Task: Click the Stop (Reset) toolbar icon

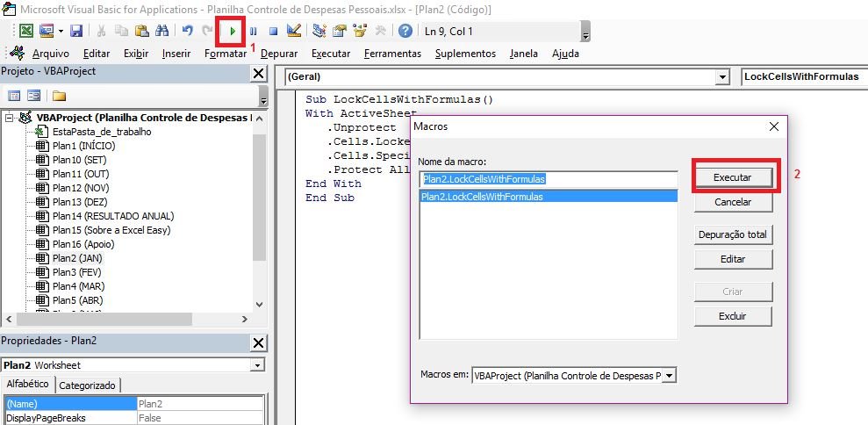Action: click(x=273, y=31)
